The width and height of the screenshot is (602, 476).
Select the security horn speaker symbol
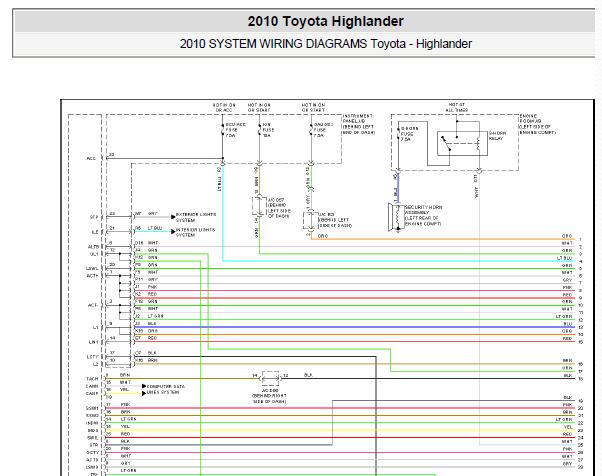pyautogui.click(x=395, y=218)
